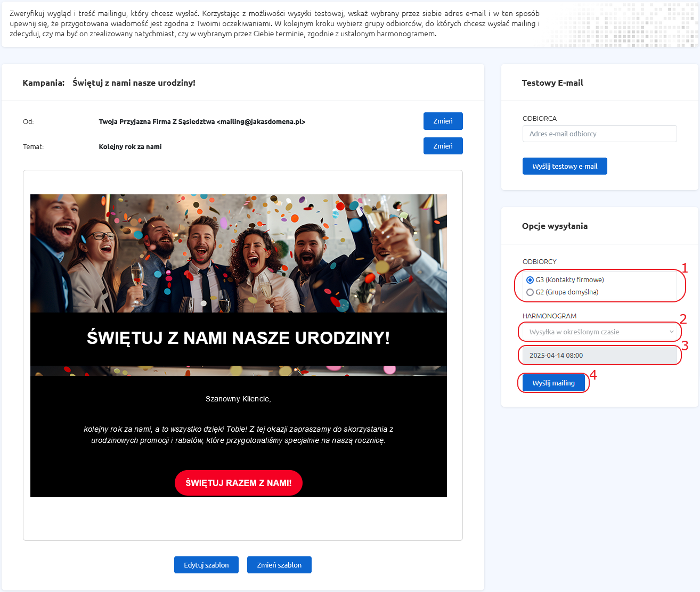
Task: Click the Wyślij mailing button
Action: 554,383
